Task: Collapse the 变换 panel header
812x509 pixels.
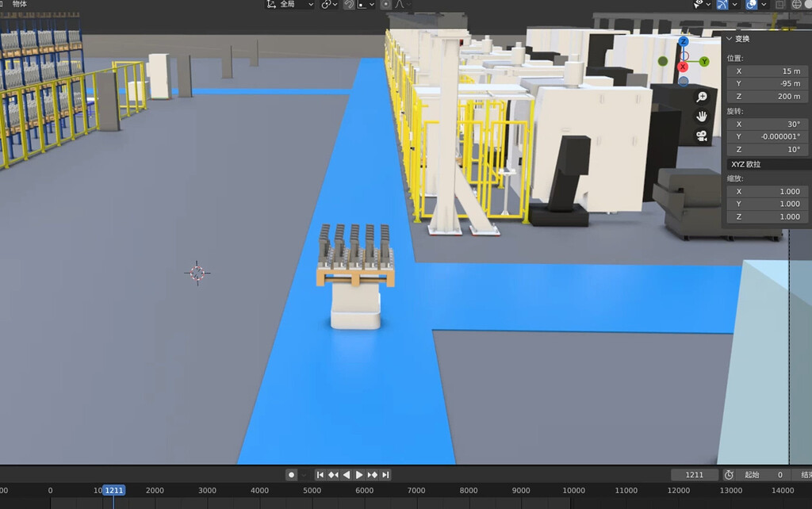Action: click(739, 38)
